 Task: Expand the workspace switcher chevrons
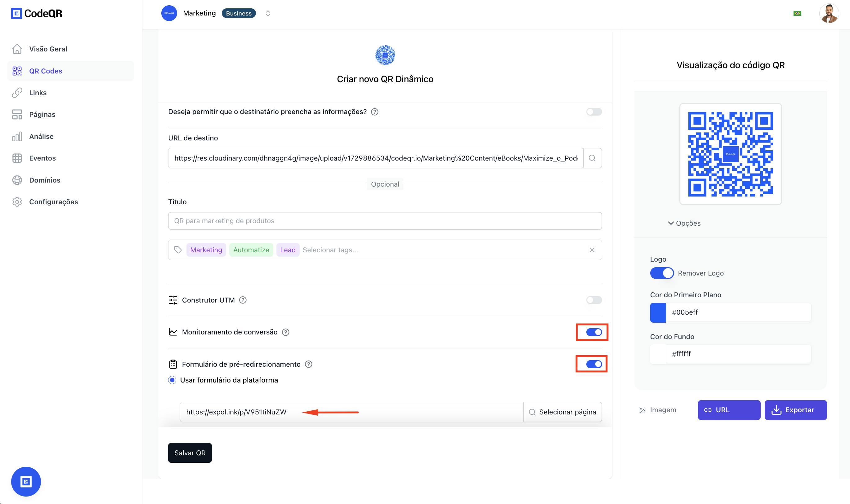[268, 13]
